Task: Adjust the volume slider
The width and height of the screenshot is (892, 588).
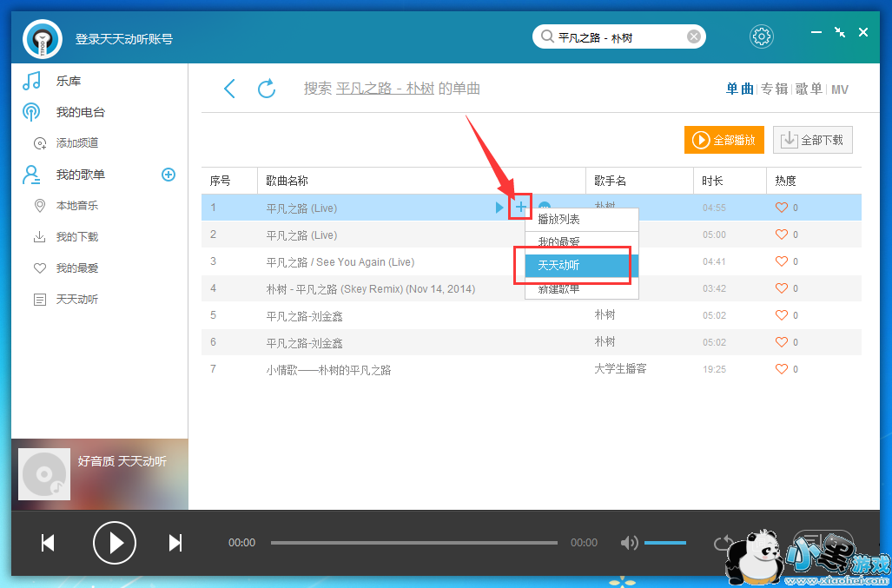Action: click(x=665, y=543)
